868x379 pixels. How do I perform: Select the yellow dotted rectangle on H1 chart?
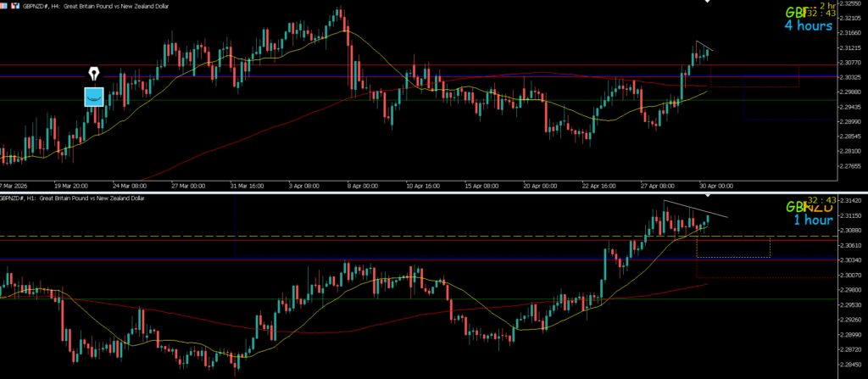pyautogui.click(x=733, y=247)
